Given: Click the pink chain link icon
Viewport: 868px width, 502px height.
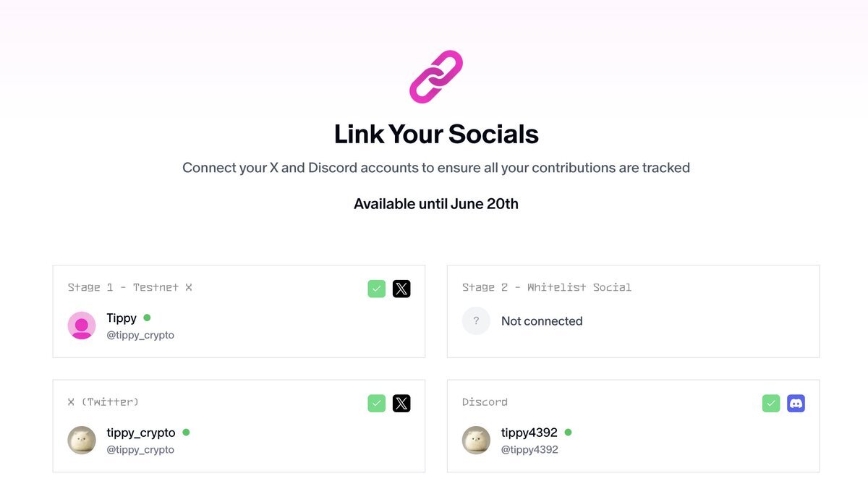Looking at the screenshot, I should point(436,77).
